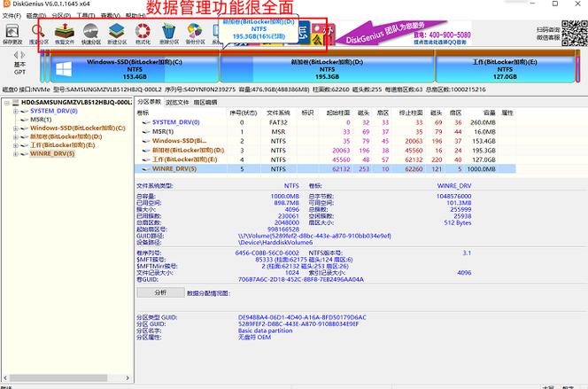Go to previous disk with left arrow
This screenshot has width=588, height=389.
[x=16, y=55]
